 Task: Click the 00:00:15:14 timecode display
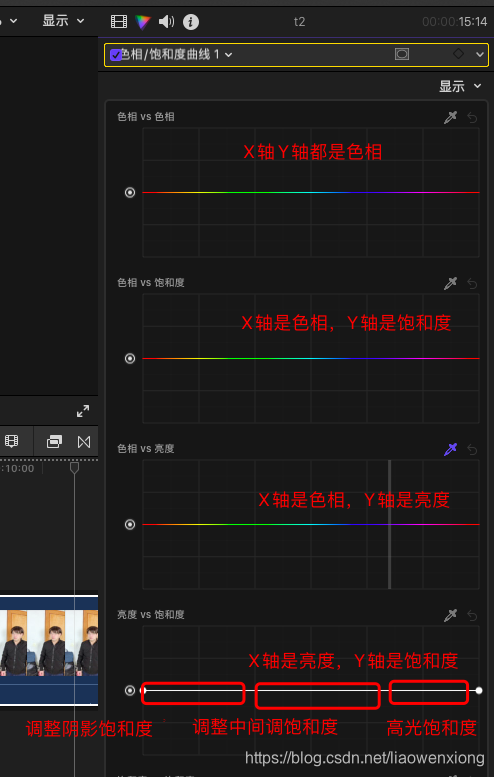coord(454,22)
